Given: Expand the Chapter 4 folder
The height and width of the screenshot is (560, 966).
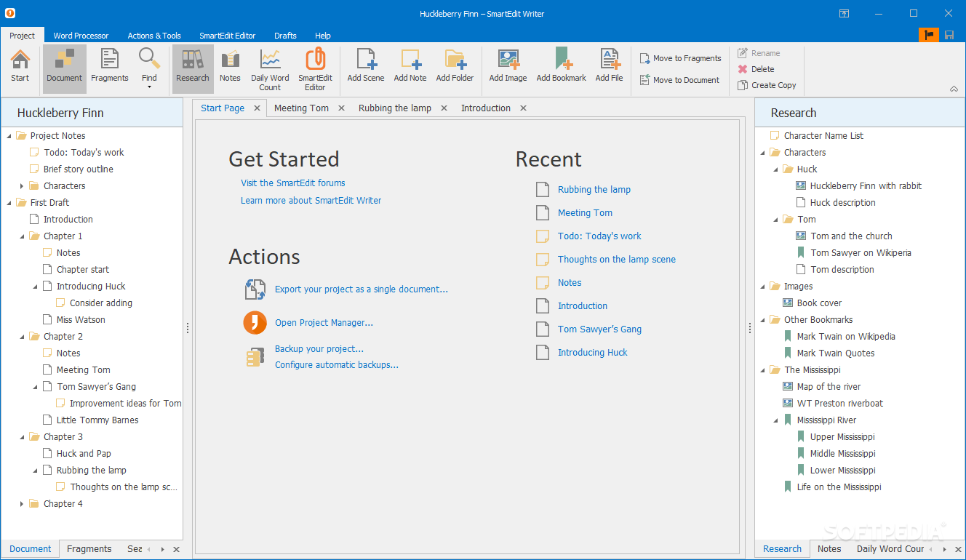Looking at the screenshot, I should pyautogui.click(x=22, y=504).
